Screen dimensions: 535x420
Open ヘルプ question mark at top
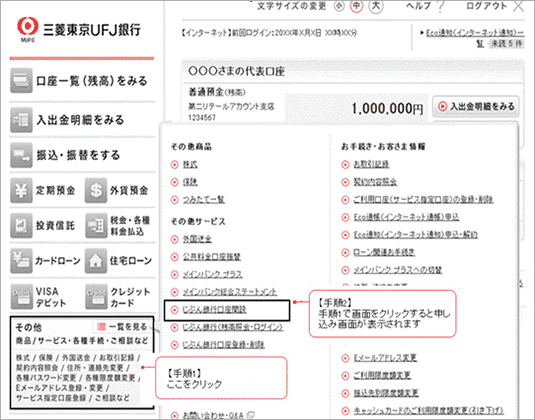click(x=425, y=6)
